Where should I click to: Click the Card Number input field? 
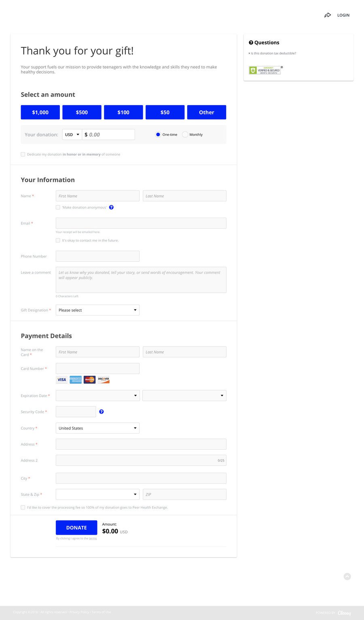coord(97,368)
